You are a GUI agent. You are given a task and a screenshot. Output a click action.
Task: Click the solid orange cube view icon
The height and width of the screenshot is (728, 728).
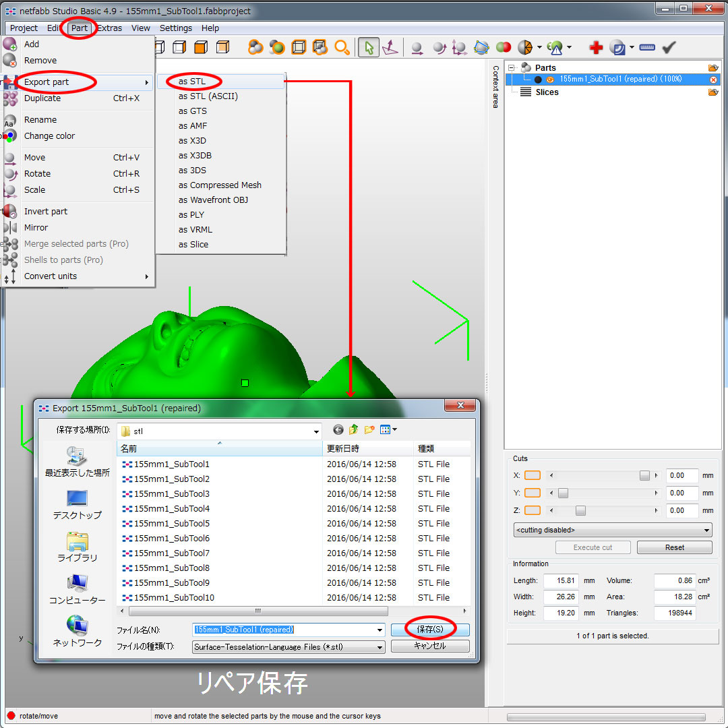201,47
